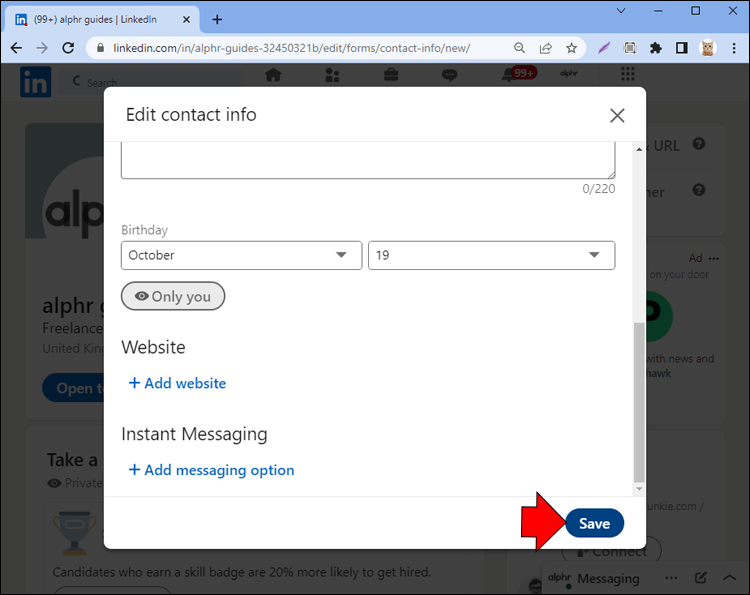750x595 pixels.
Task: Click the Add website link
Action: coord(177,383)
